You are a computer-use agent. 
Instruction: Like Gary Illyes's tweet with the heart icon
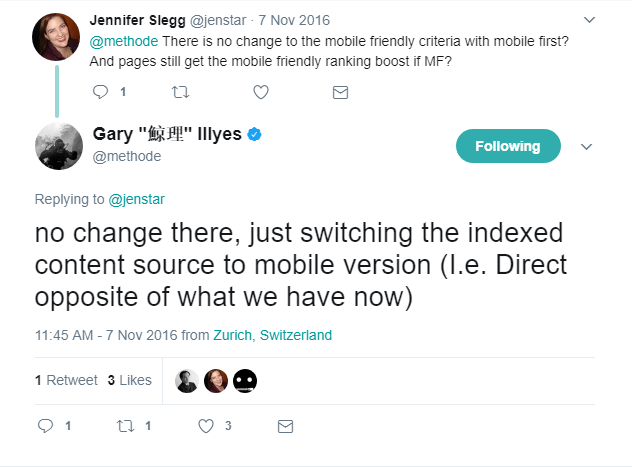point(206,426)
